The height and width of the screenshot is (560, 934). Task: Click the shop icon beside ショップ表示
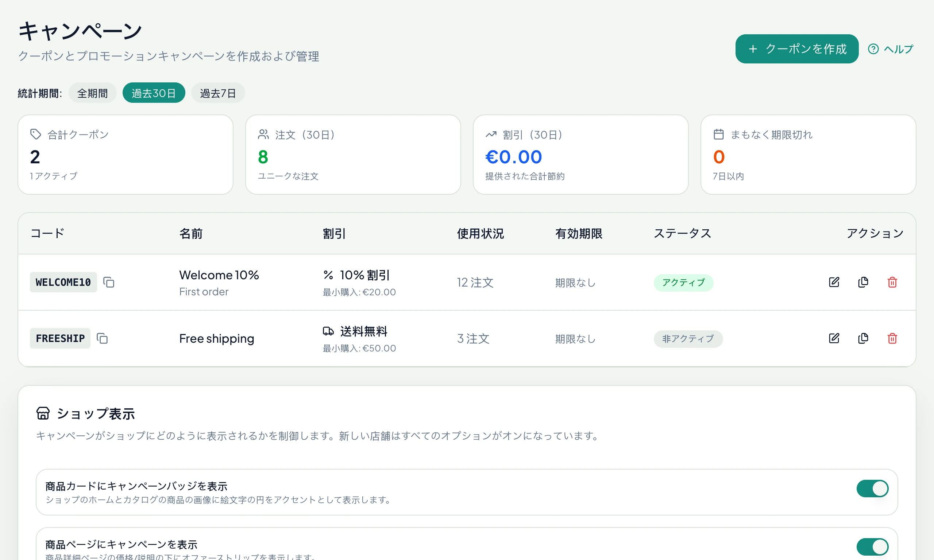click(43, 413)
